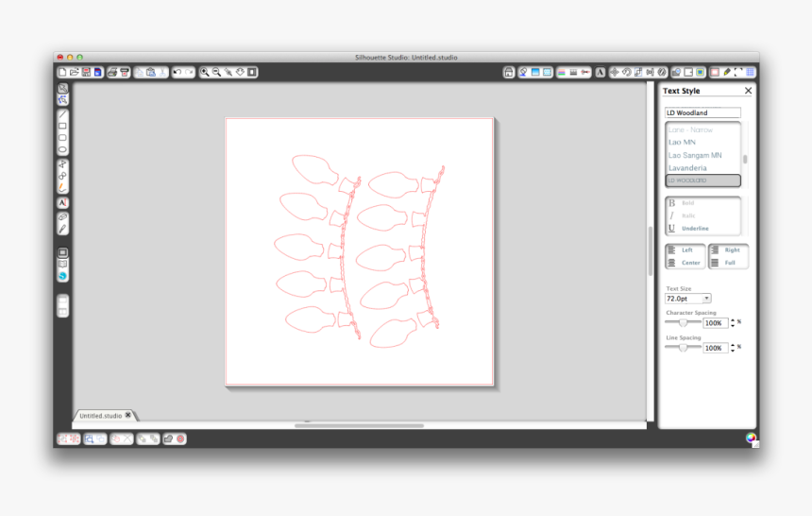Select the Ellipse drawing tool
This screenshot has height=516, width=812.
(62, 150)
